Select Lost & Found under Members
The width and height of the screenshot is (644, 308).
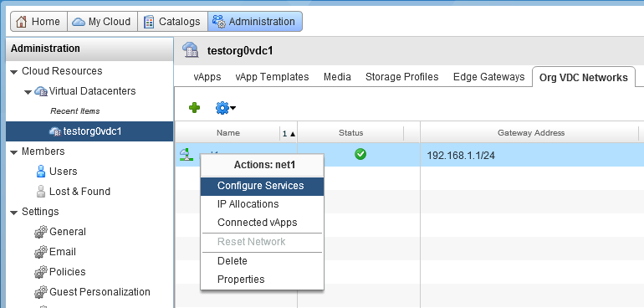coord(79,192)
